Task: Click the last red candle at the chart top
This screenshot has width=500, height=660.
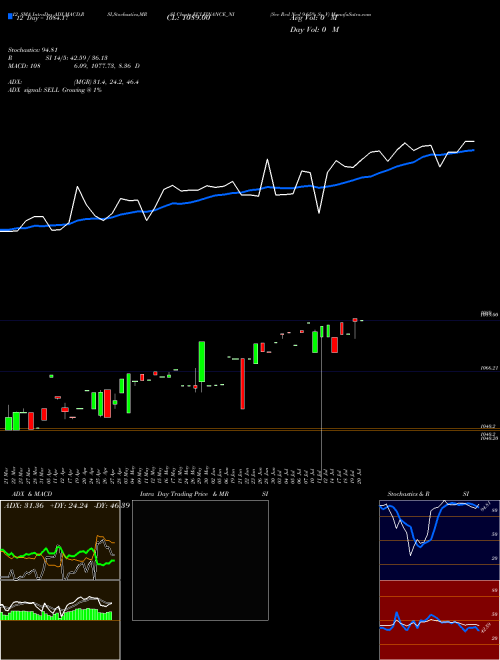Action: pos(355,320)
